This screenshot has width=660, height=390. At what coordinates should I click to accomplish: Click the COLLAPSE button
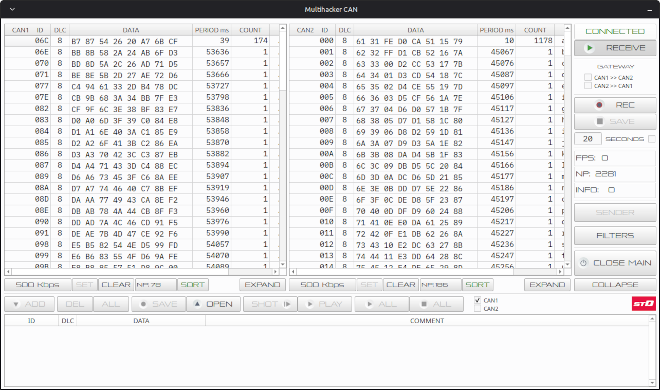[x=615, y=285]
